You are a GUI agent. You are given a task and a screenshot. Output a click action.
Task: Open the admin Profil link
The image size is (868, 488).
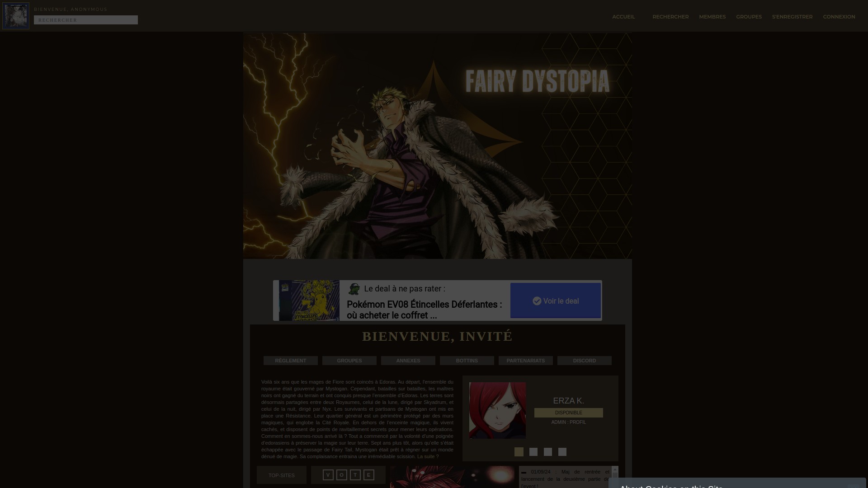(x=578, y=422)
